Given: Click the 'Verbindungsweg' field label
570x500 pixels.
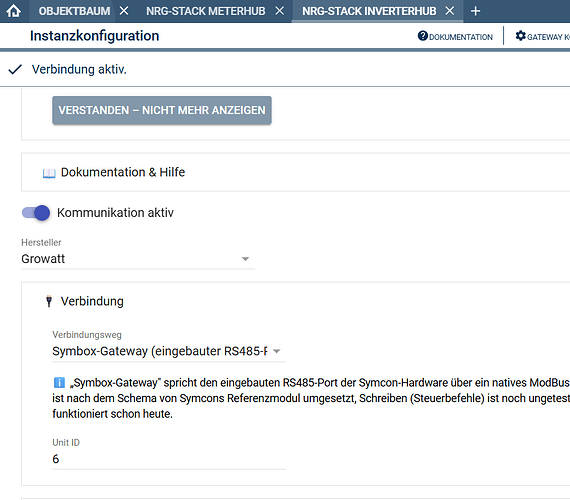Looking at the screenshot, I should [87, 335].
